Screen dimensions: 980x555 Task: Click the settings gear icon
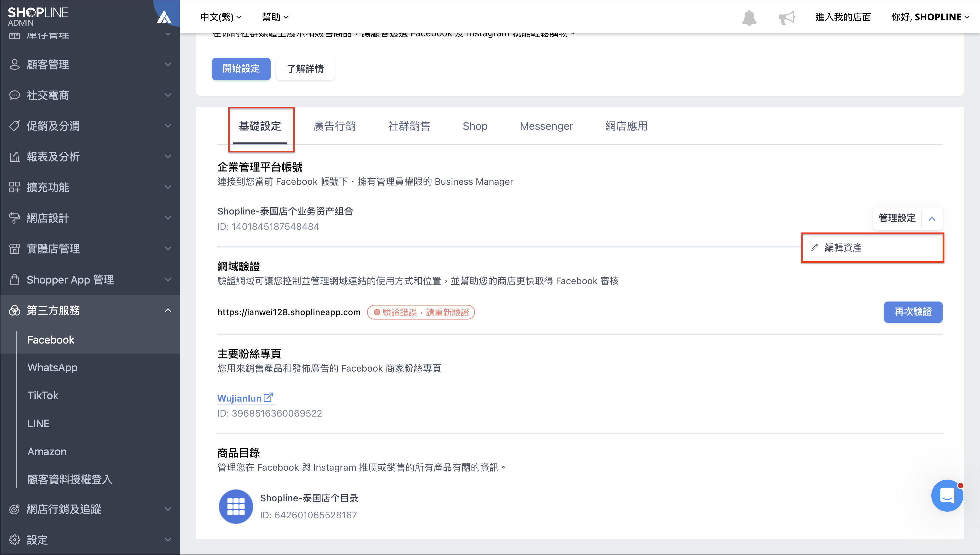tap(14, 540)
